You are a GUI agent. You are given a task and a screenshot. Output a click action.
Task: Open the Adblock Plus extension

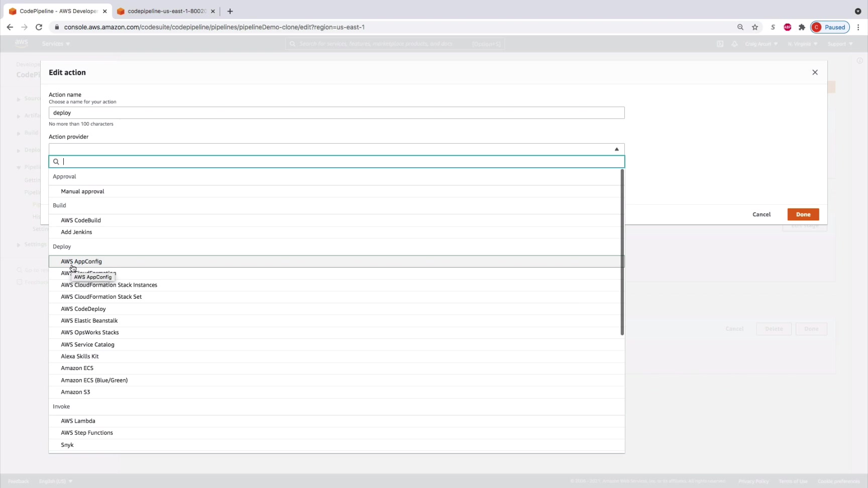(x=788, y=27)
